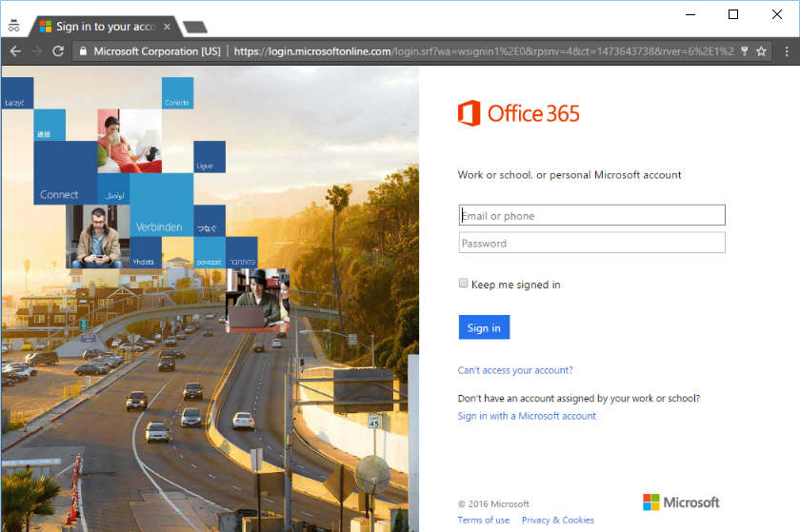The width and height of the screenshot is (800, 532).
Task: Minimize the browser window
Action: pyautogui.click(x=690, y=14)
